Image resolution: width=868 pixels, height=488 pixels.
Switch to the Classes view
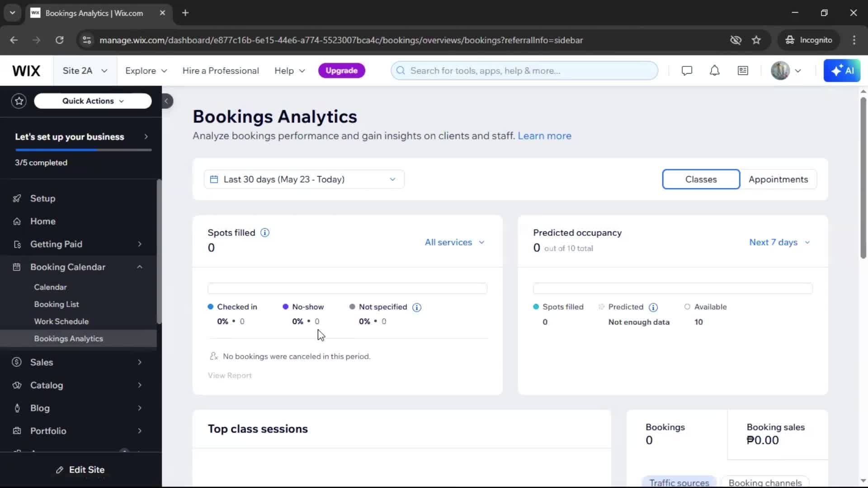point(701,179)
